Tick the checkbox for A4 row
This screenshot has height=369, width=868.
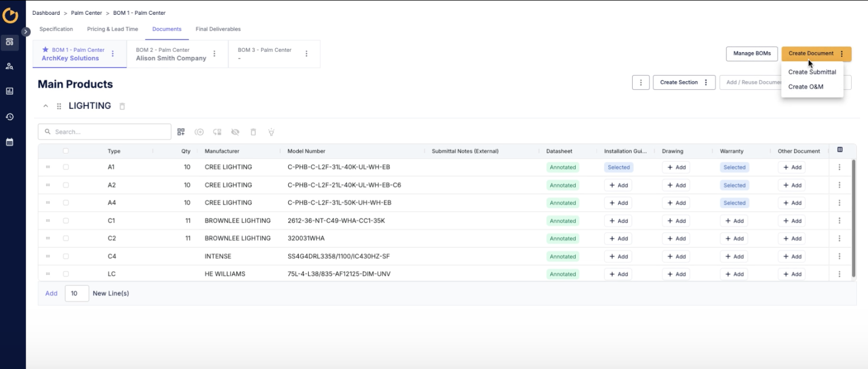(x=66, y=202)
